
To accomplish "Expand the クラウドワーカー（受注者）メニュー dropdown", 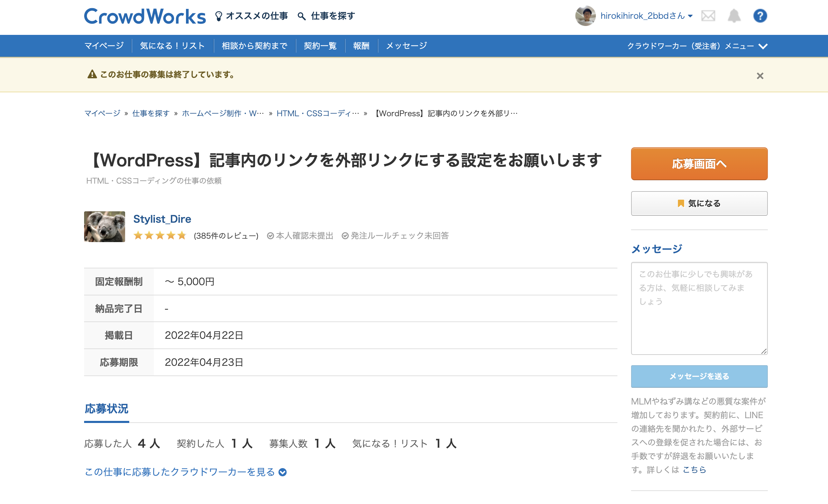I will click(x=697, y=46).
